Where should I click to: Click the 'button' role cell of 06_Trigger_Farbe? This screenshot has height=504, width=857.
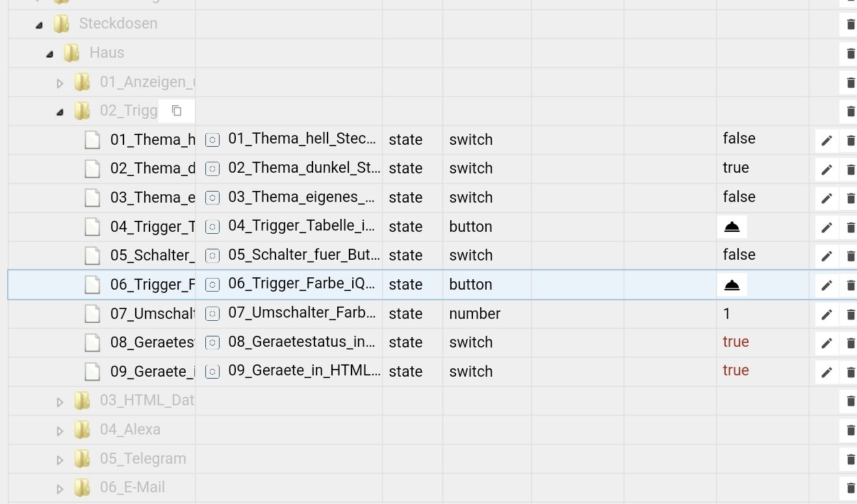click(470, 284)
